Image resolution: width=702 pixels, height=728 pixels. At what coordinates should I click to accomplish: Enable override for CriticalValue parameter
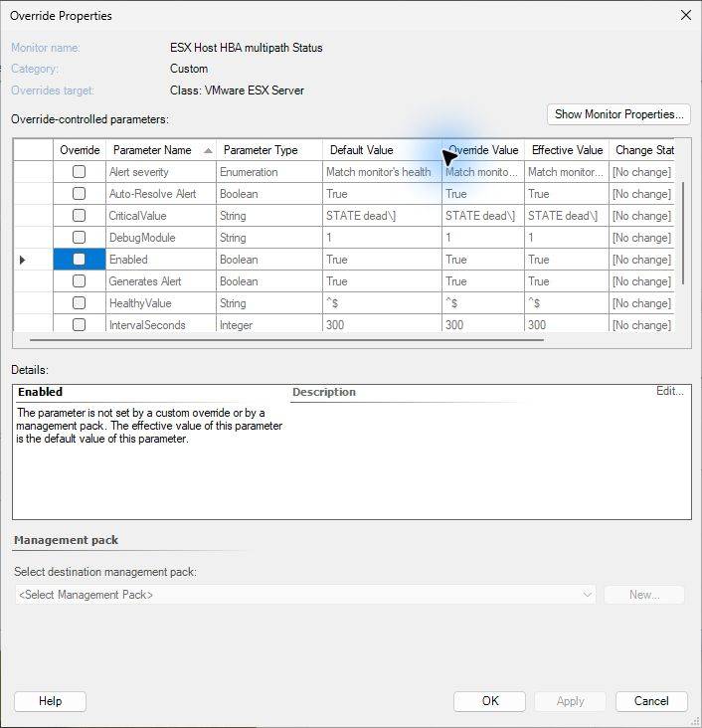[x=79, y=216]
